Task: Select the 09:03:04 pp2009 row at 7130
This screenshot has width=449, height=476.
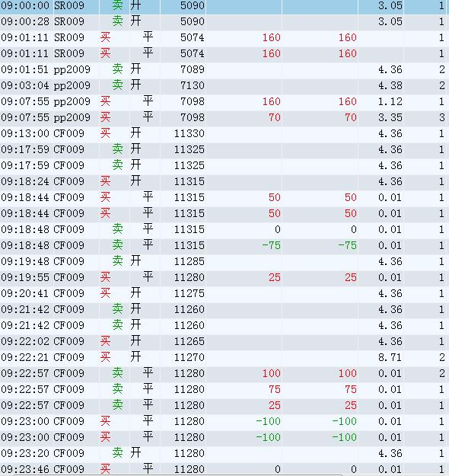Action: (x=224, y=85)
